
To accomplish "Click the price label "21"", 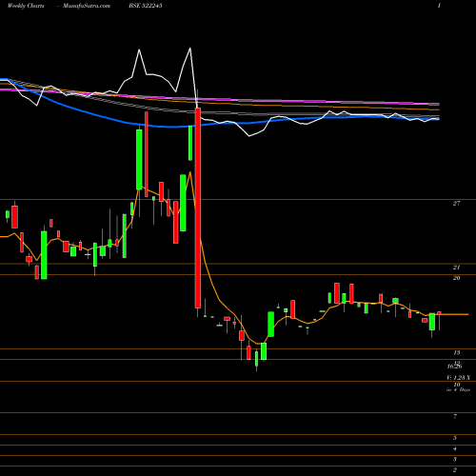I will [x=456, y=268].
